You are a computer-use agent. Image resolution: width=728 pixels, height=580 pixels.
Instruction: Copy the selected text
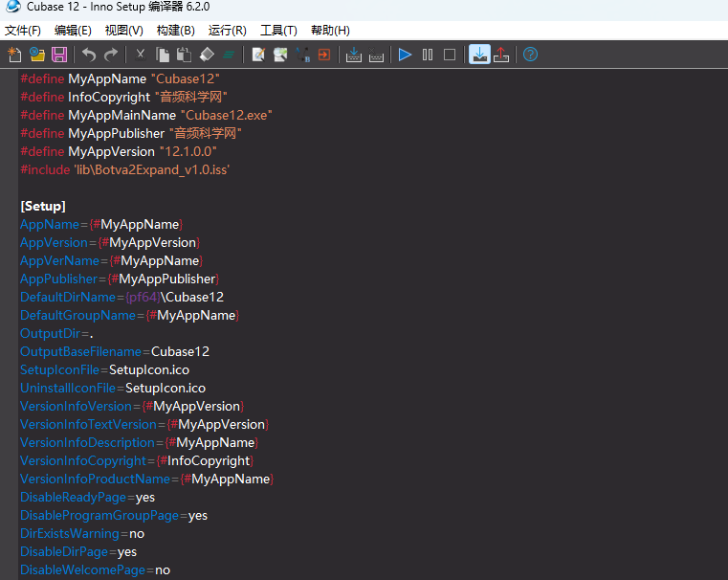(x=162, y=55)
